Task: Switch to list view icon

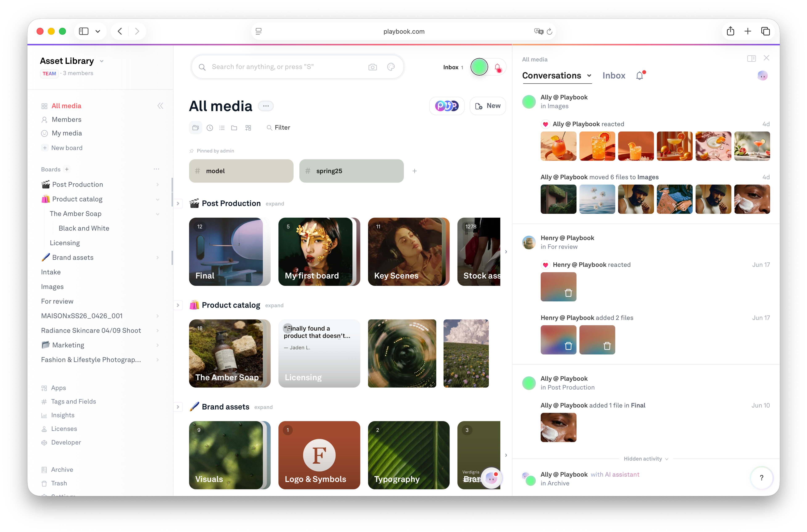Action: 222,127
